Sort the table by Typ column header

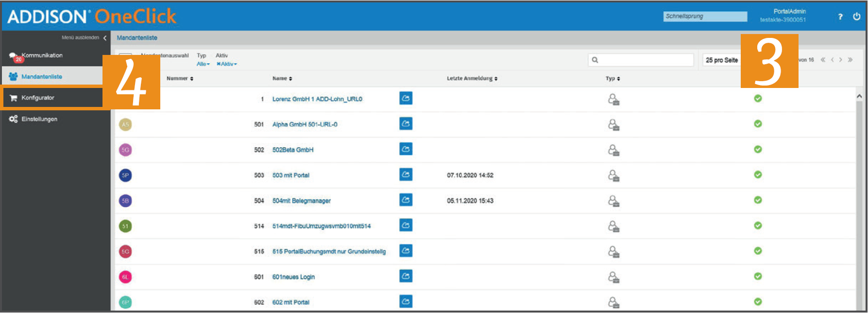tap(613, 78)
